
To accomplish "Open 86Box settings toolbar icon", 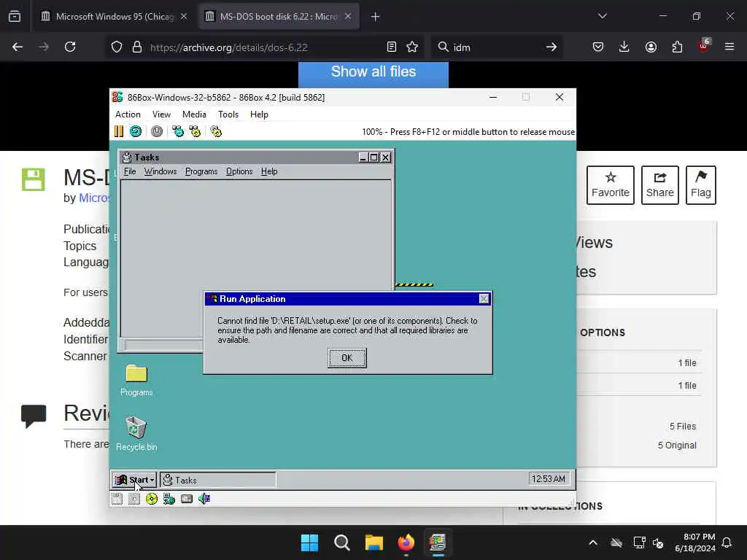I will 216,131.
